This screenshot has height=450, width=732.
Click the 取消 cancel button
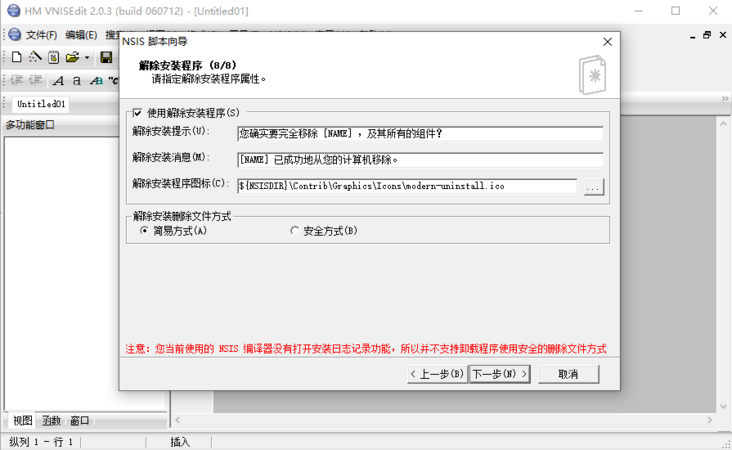(x=568, y=374)
